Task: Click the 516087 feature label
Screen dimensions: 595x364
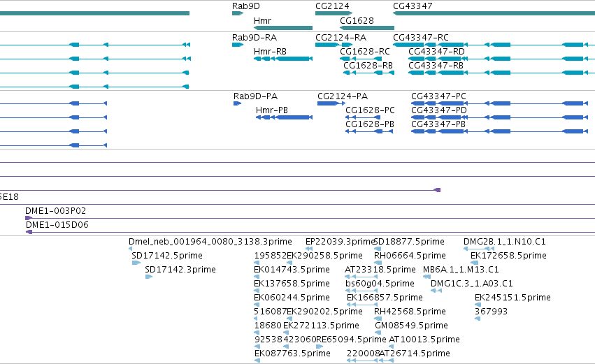Action: 270,312
